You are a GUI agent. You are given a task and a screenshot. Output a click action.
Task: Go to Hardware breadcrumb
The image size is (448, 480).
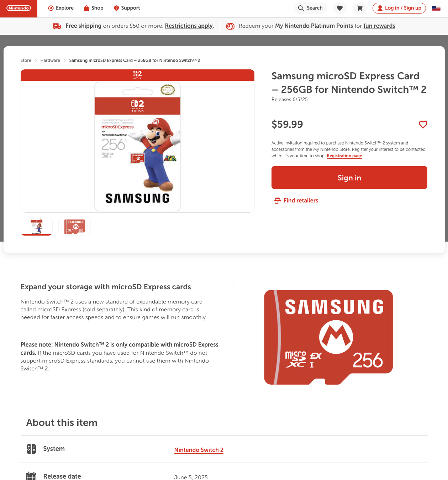[50, 60]
